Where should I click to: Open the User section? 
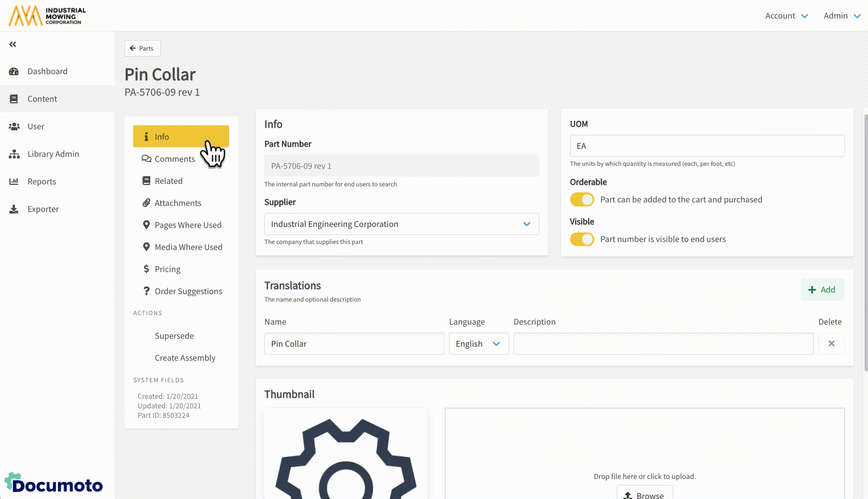click(36, 126)
